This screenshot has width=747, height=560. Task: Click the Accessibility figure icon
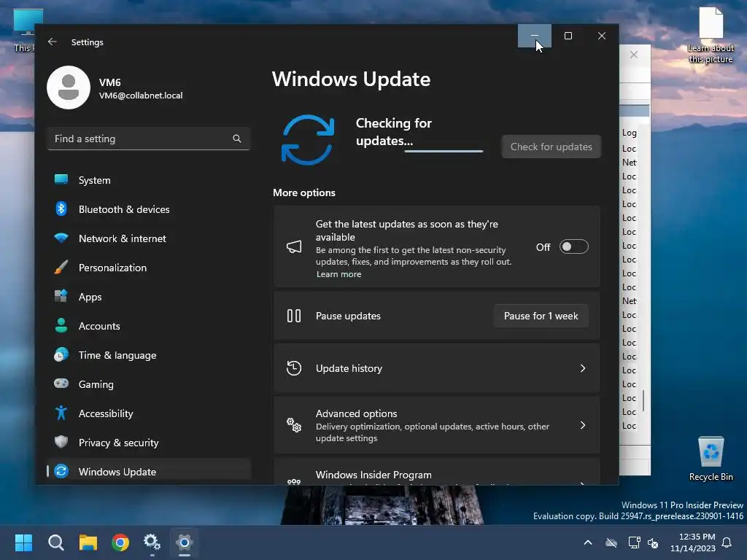[x=61, y=413]
